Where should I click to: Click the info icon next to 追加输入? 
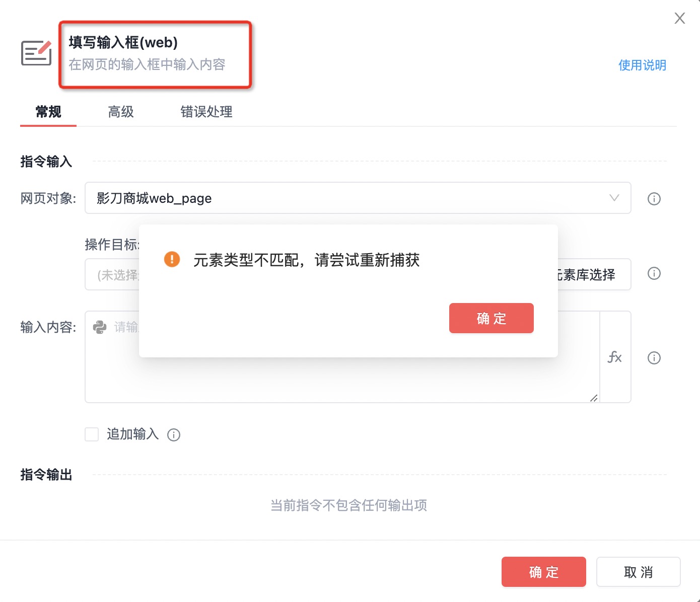[x=174, y=435]
